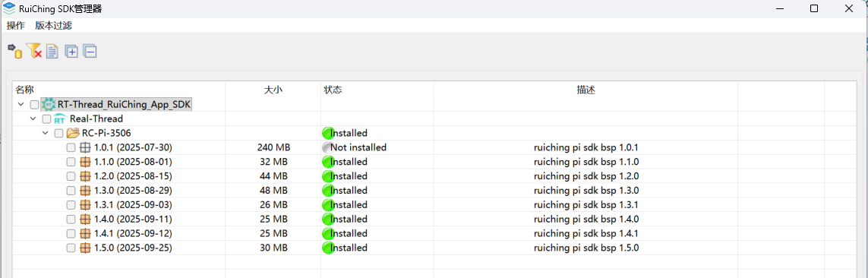This screenshot has height=278, width=868.
Task: Open the 版本过滤 menu
Action: tap(53, 26)
